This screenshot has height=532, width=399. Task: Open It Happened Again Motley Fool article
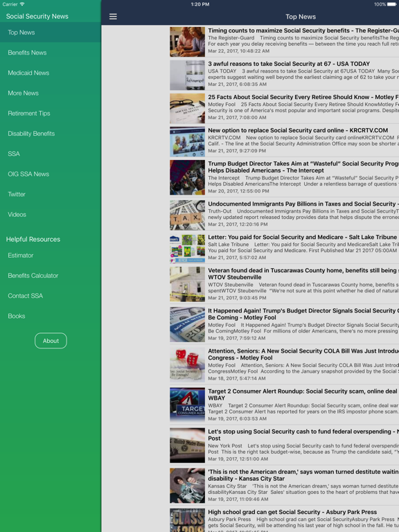pos(284,326)
